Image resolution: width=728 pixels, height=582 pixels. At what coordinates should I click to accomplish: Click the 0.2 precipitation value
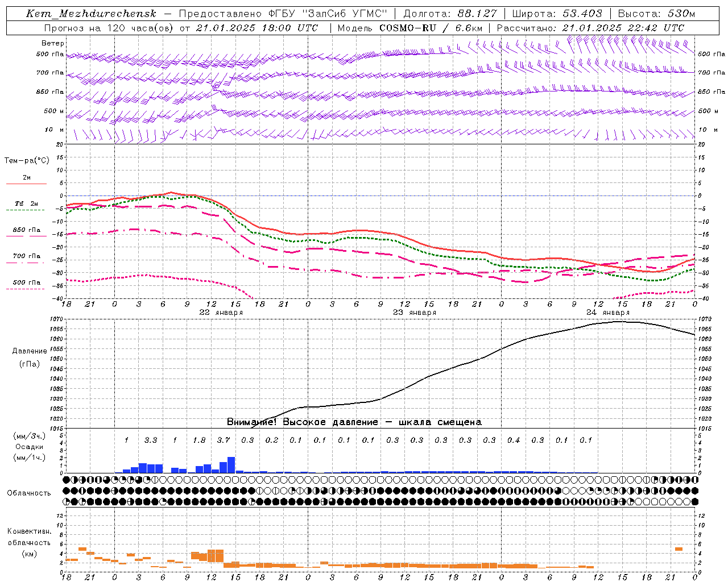pyautogui.click(x=272, y=440)
